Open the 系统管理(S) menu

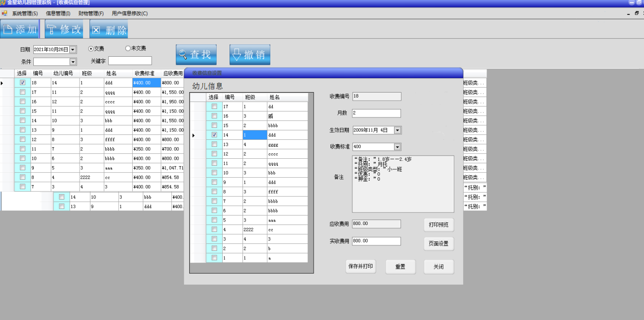25,13
